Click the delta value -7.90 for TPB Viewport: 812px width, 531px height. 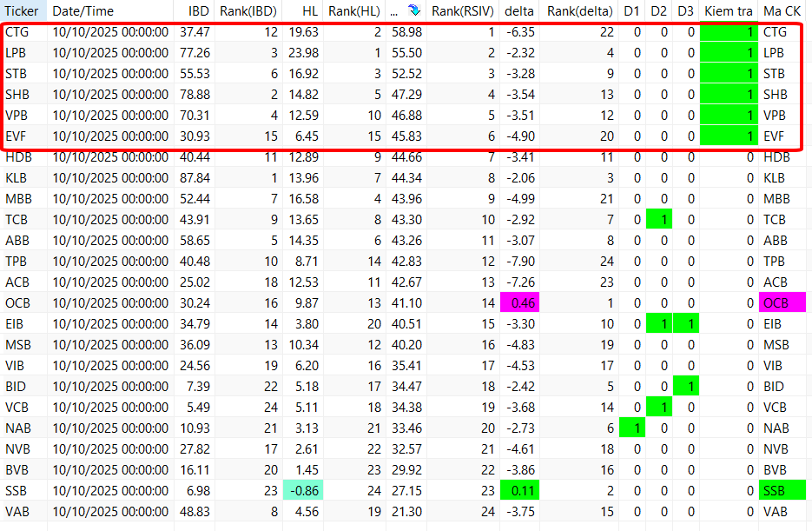coord(520,261)
